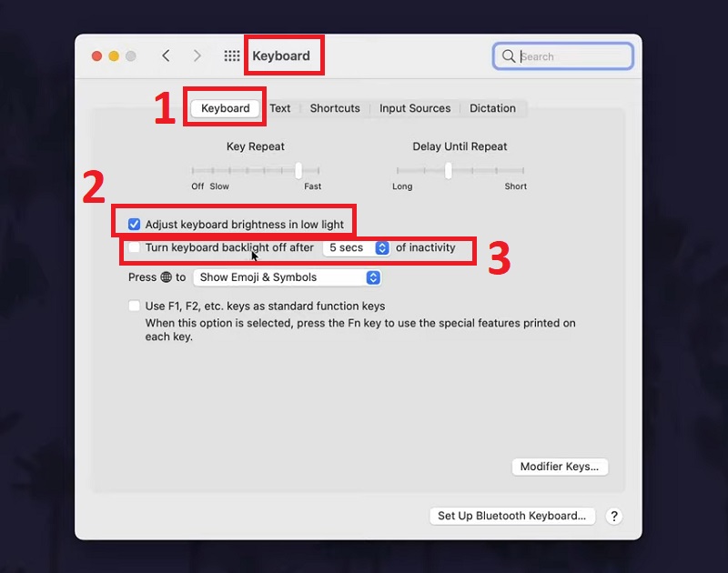This screenshot has height=573, width=728.
Task: Click the help question mark button
Action: [x=613, y=516]
